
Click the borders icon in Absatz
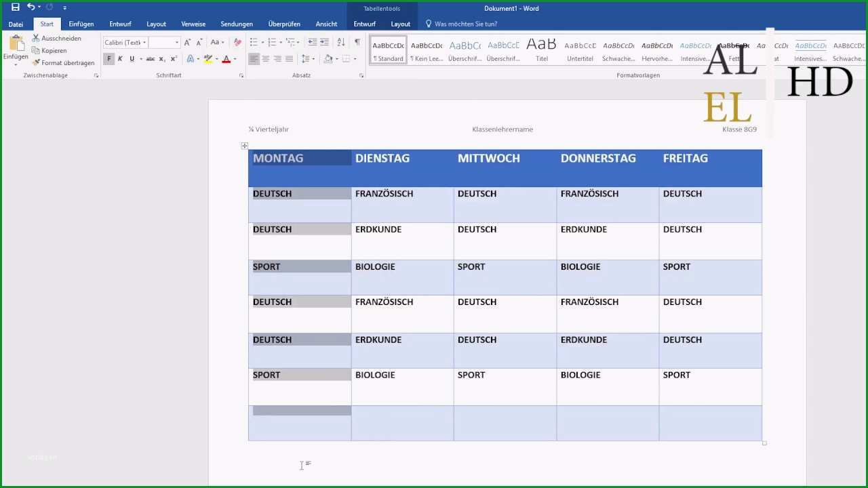click(x=347, y=59)
